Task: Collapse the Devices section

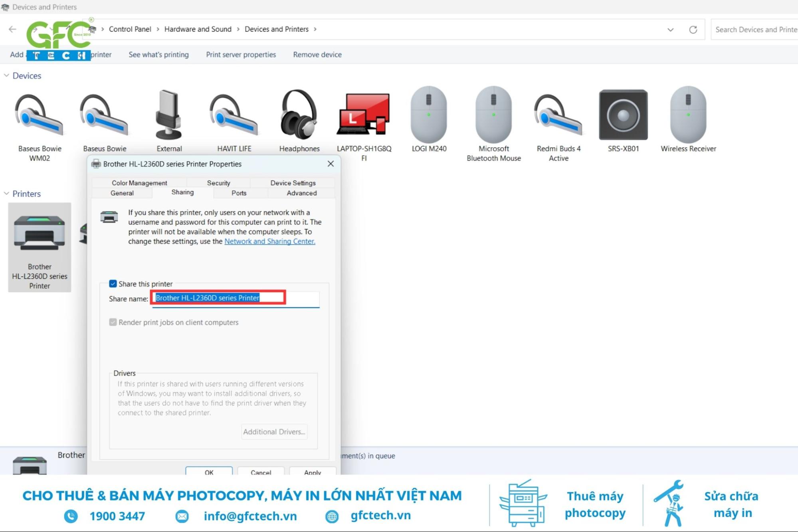Action: (x=6, y=75)
